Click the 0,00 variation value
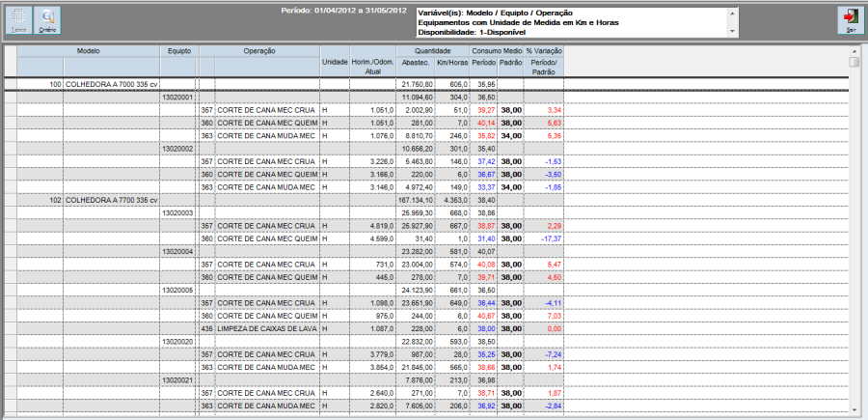The height and width of the screenshot is (420, 868). point(544,328)
